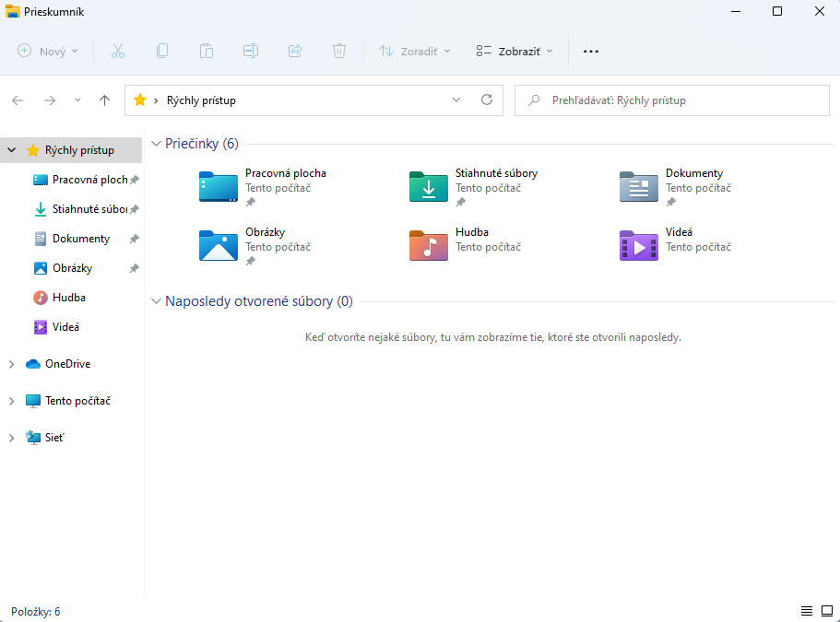The image size is (840, 622).
Task: Click the Share icon in toolbar
Action: 295,52
